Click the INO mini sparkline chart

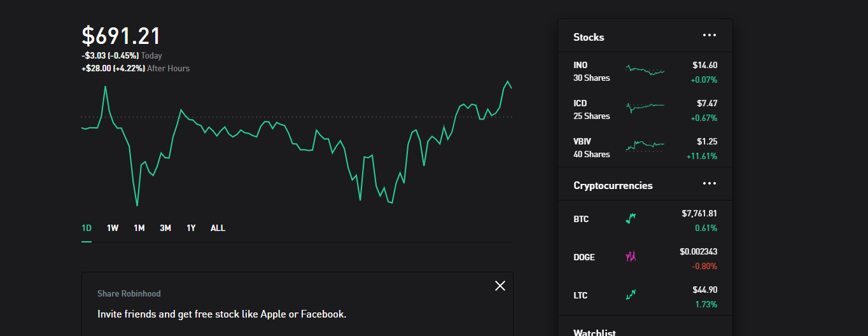[x=645, y=70]
